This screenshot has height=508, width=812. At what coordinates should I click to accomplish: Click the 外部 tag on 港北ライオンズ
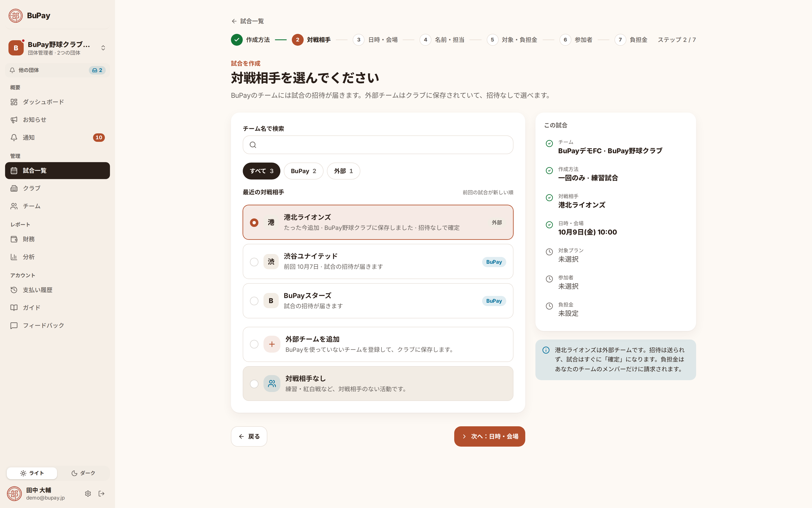pos(497,222)
